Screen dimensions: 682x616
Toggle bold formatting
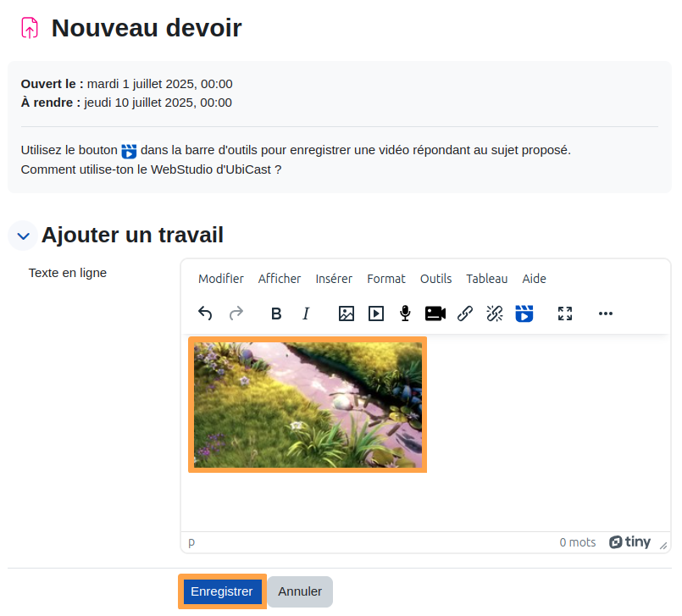pyautogui.click(x=276, y=314)
